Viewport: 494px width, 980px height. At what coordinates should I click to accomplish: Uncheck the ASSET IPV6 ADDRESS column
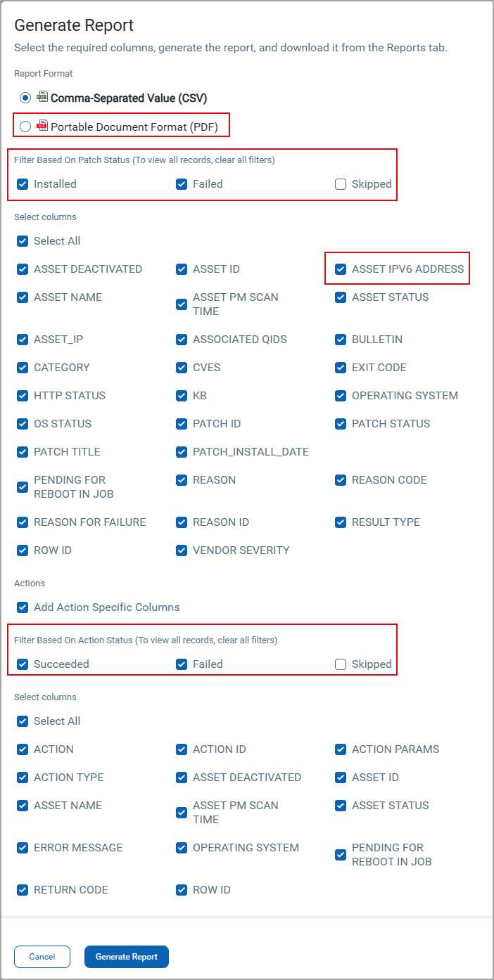(x=341, y=269)
